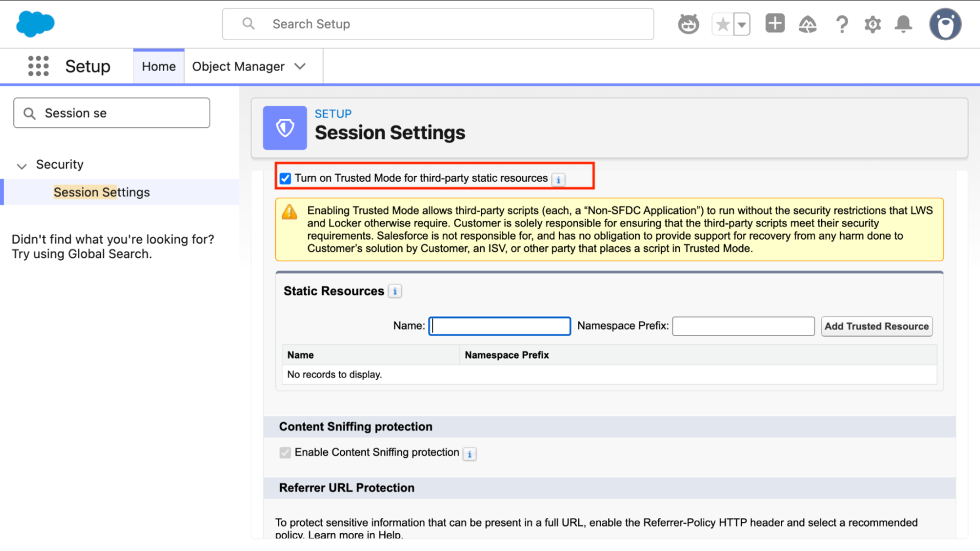
Task: Focus the Search Setup field
Action: (x=438, y=24)
